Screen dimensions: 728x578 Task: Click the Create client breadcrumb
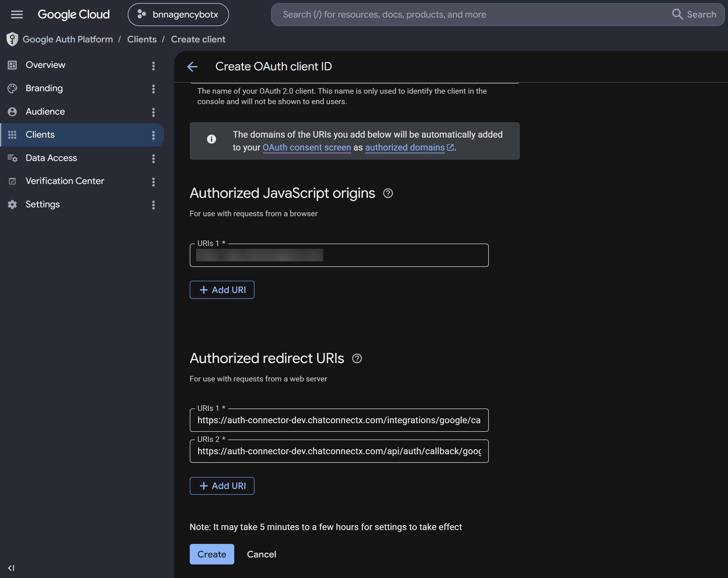tap(198, 39)
